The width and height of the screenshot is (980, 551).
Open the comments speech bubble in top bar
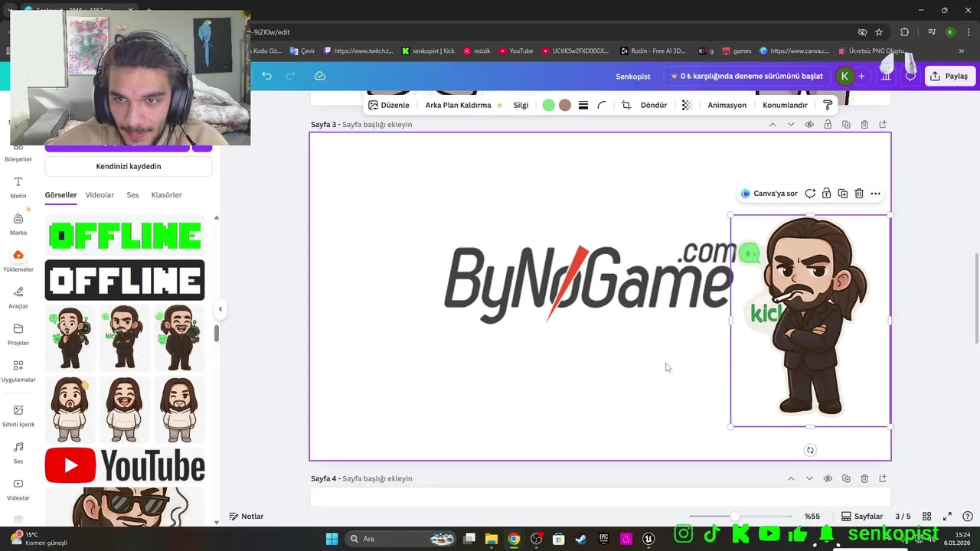(910, 76)
